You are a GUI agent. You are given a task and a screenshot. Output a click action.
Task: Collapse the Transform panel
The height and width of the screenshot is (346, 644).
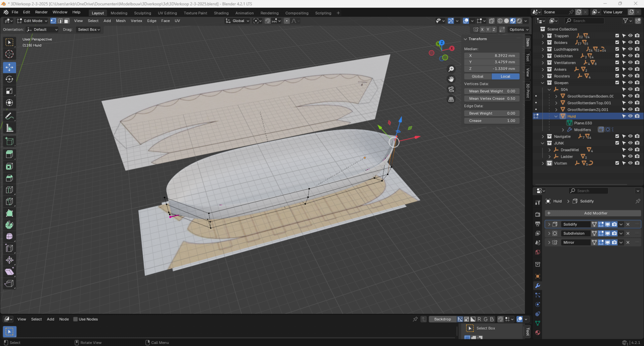(x=466, y=39)
